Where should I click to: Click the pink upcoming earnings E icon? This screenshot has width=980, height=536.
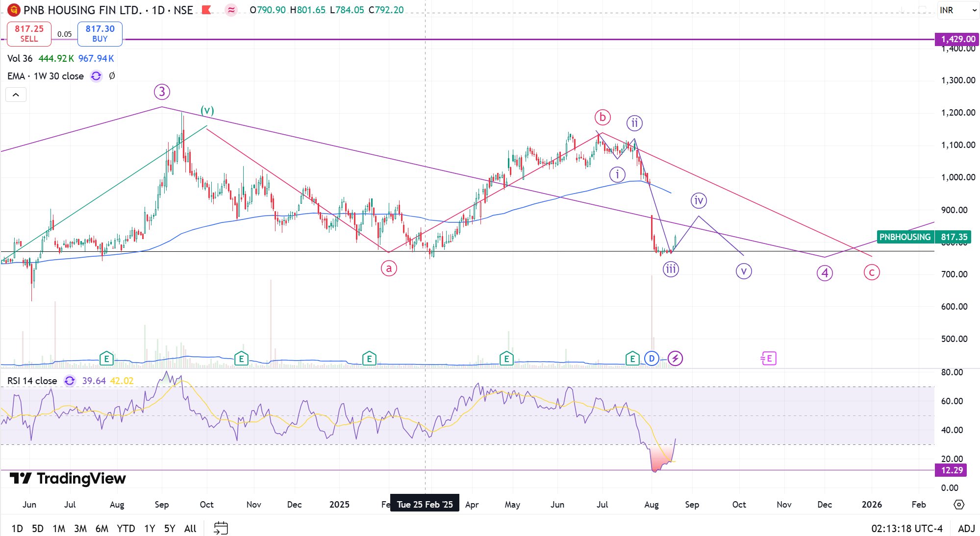[768, 359]
